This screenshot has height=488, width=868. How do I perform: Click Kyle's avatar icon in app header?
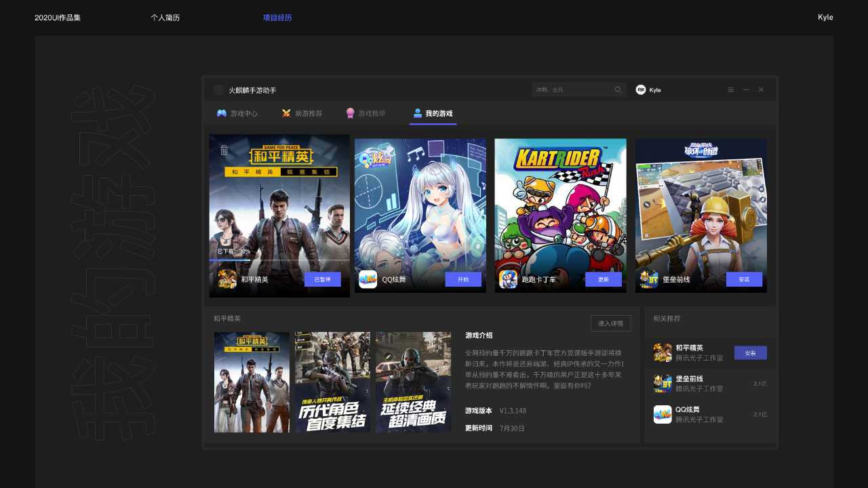tap(641, 89)
